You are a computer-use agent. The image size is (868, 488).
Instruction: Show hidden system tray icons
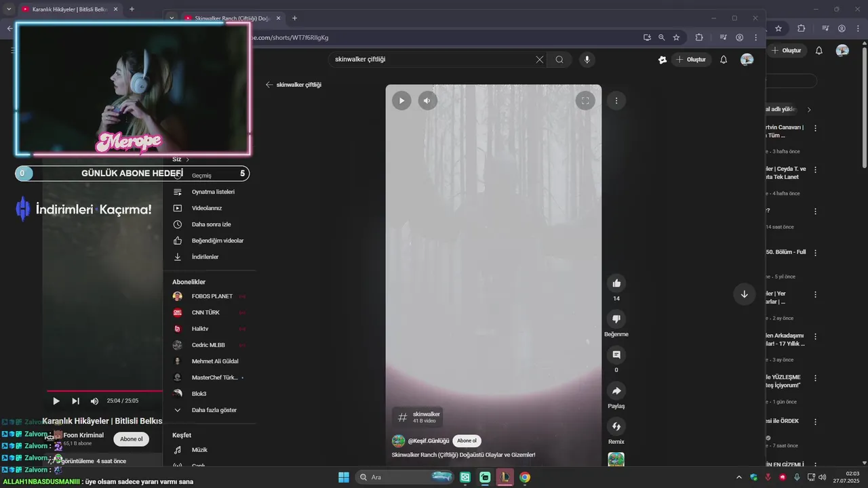[x=739, y=477]
